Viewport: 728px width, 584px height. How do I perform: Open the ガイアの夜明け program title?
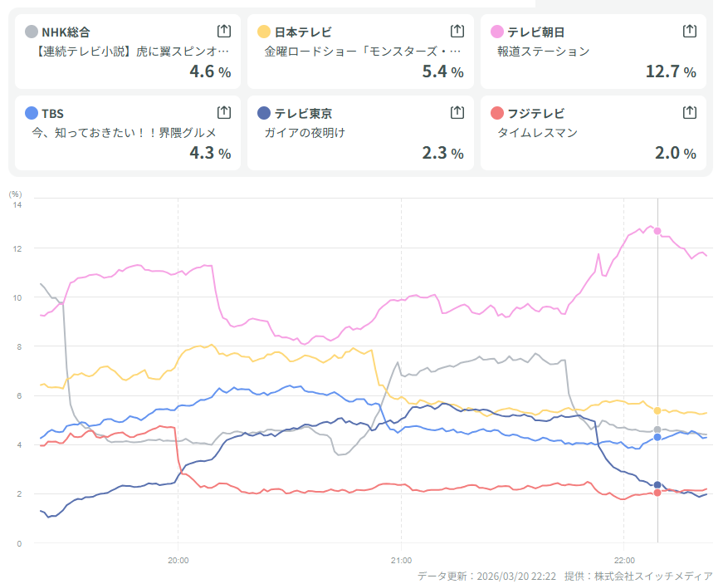pyautogui.click(x=305, y=133)
